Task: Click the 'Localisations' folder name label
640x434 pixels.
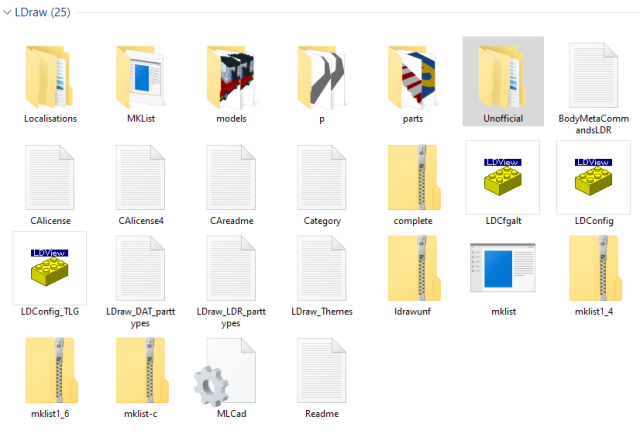Action: click(x=50, y=119)
